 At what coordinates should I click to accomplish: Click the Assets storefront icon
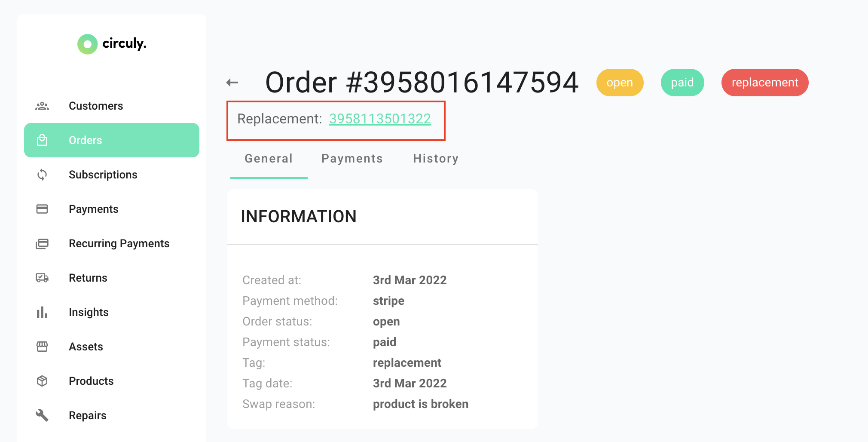[x=42, y=347]
